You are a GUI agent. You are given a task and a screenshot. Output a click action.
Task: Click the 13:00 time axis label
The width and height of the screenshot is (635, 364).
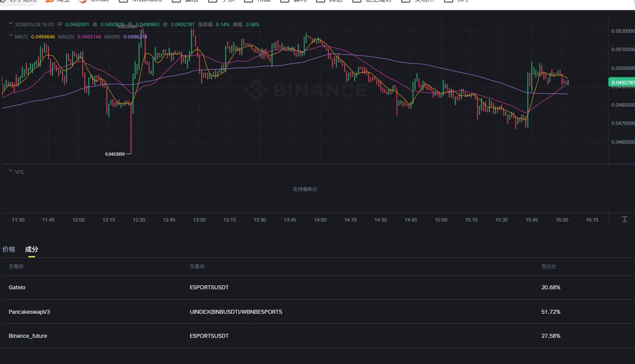(199, 220)
